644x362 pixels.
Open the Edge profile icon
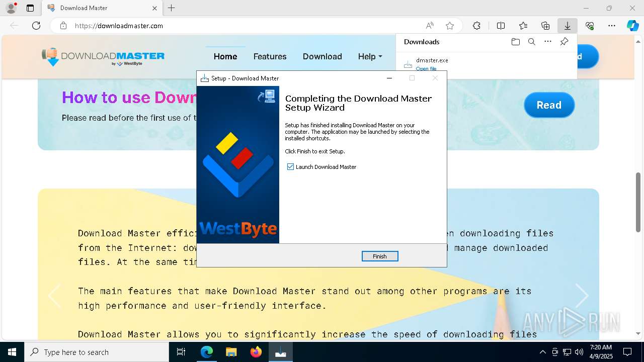(x=11, y=8)
